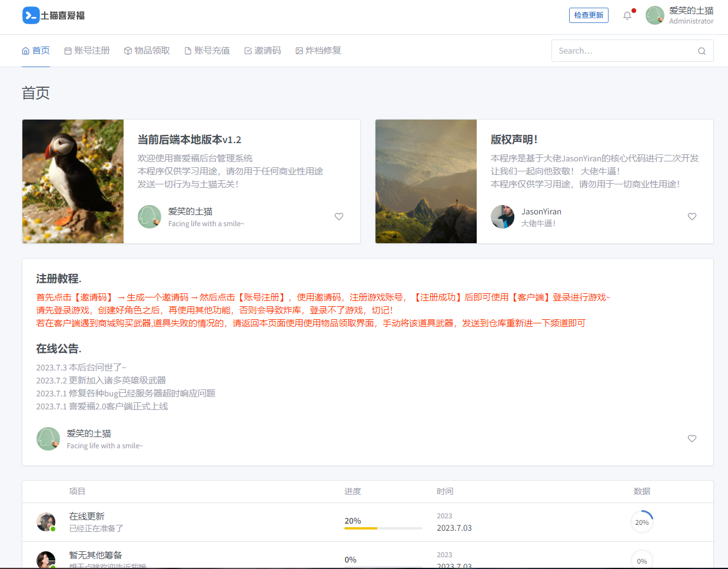Go to the 账号充值 tab

coord(207,51)
